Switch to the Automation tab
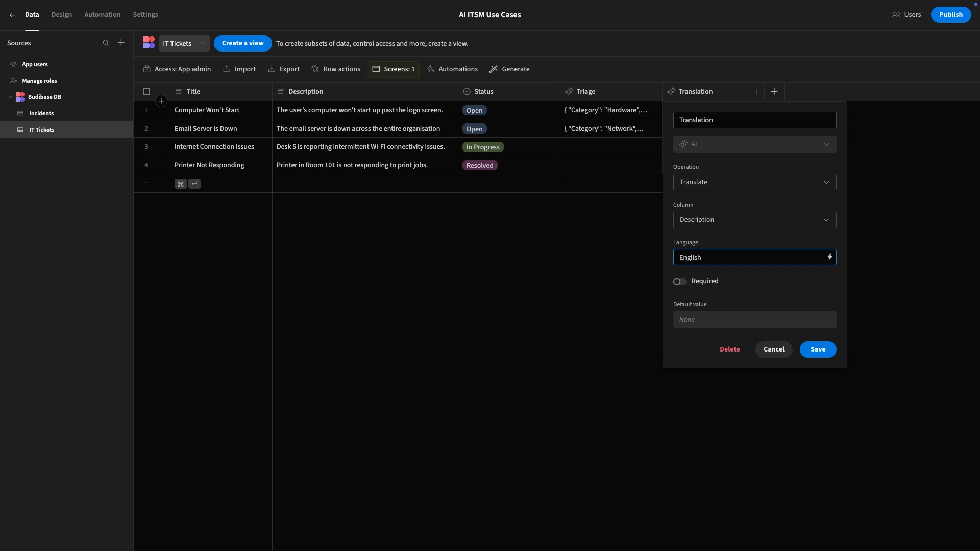Screen dimensions: 980x551 (103, 15)
